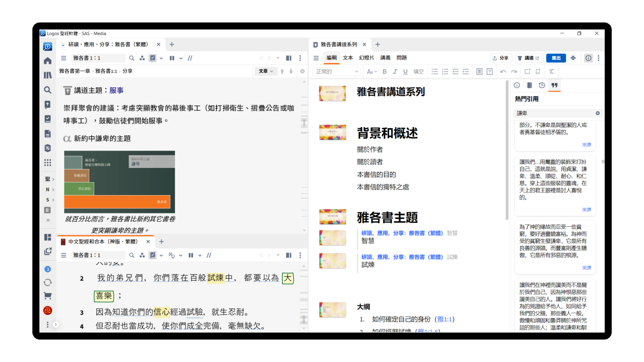Switch to the 幻燈片 tab
Image resolution: width=644 pixels, height=362 pixels.
pyautogui.click(x=366, y=58)
